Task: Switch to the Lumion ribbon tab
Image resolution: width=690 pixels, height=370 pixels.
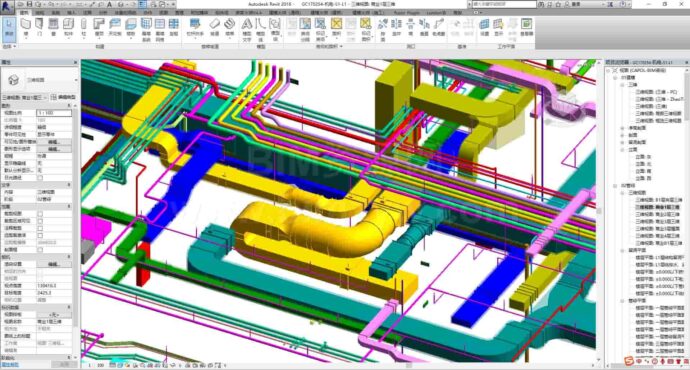Action: [436, 13]
